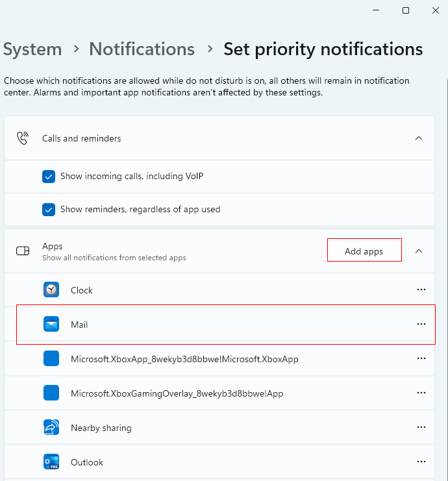Go back to System breadcrumb
Image resolution: width=448 pixels, height=481 pixels.
point(32,49)
